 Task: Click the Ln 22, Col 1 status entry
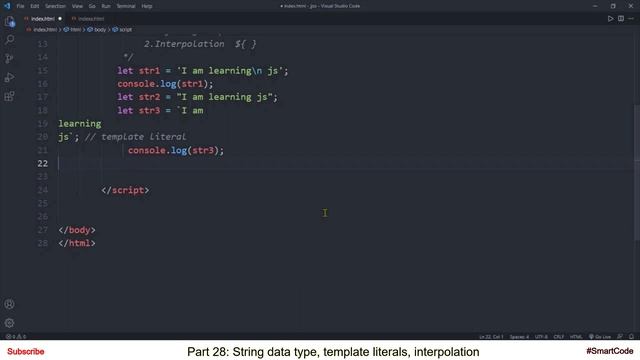pos(491,337)
